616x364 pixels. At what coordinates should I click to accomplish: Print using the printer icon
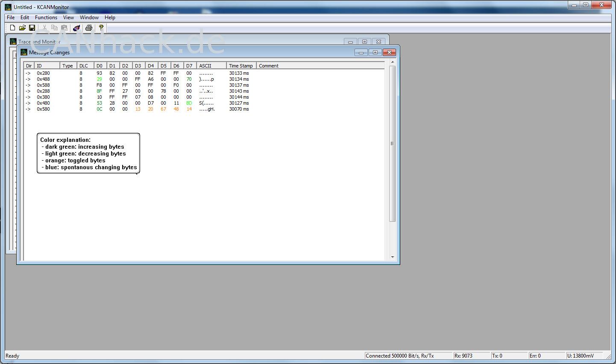point(89,28)
